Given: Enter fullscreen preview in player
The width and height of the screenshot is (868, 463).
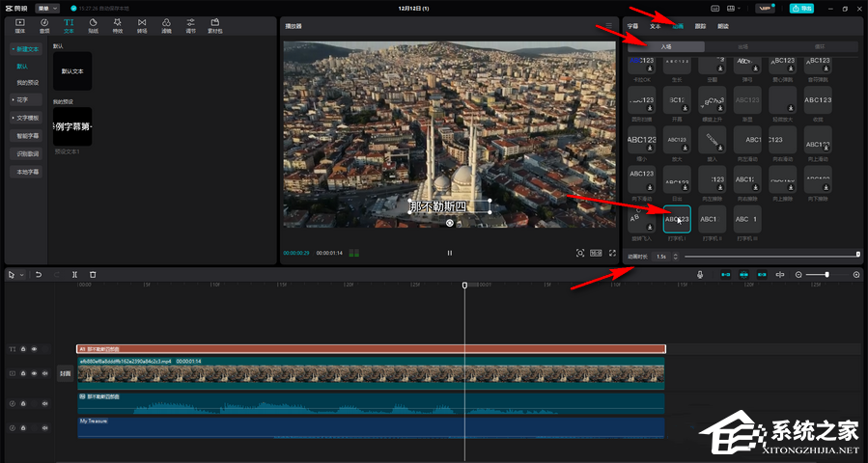Looking at the screenshot, I should pyautogui.click(x=612, y=253).
